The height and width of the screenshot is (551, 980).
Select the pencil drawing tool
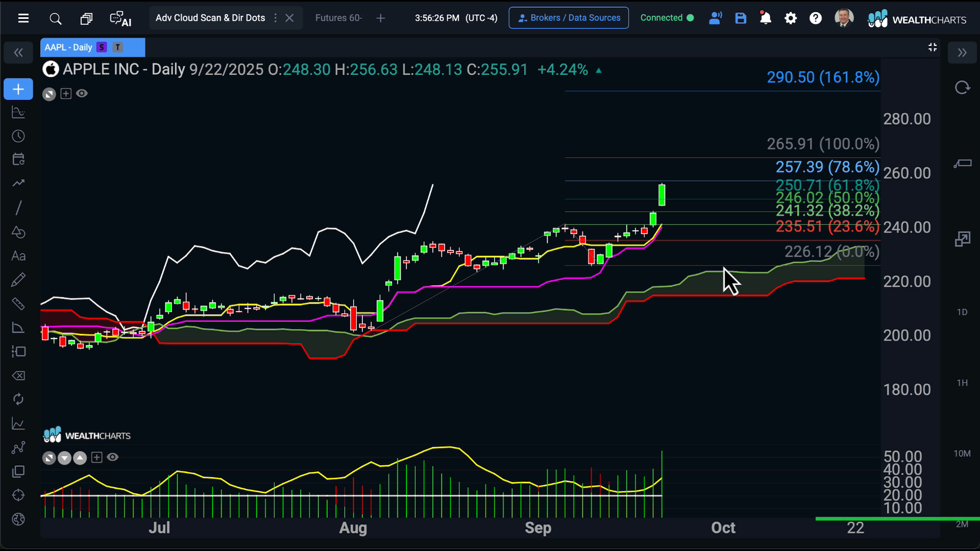coord(18,280)
